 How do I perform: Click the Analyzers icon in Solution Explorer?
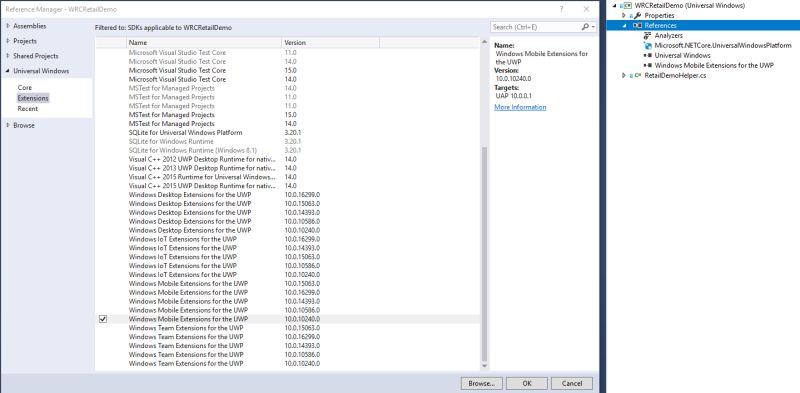pos(648,36)
